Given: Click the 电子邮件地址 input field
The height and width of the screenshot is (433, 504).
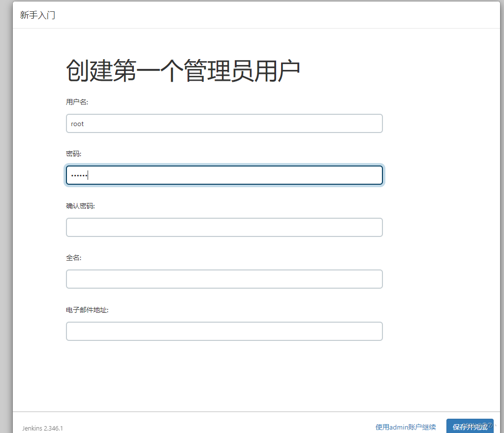Looking at the screenshot, I should click(x=224, y=331).
